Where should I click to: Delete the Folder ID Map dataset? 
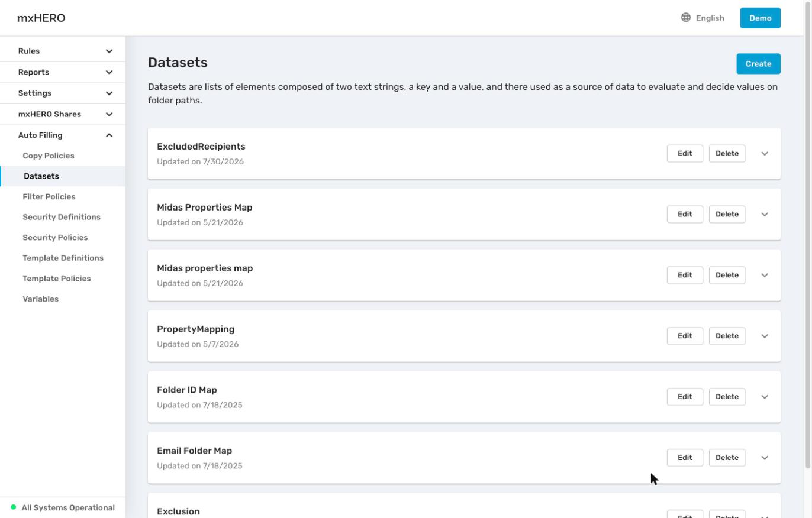(727, 397)
